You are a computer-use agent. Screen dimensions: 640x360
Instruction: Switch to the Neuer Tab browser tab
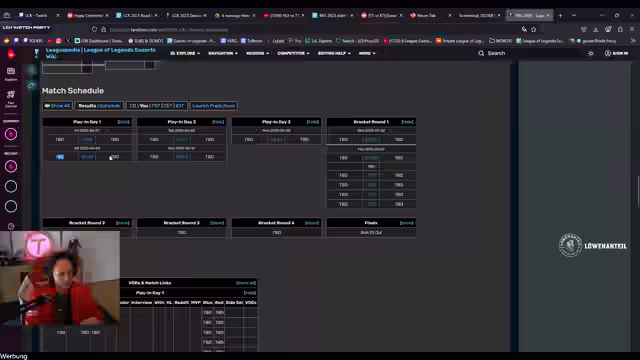(x=429, y=16)
